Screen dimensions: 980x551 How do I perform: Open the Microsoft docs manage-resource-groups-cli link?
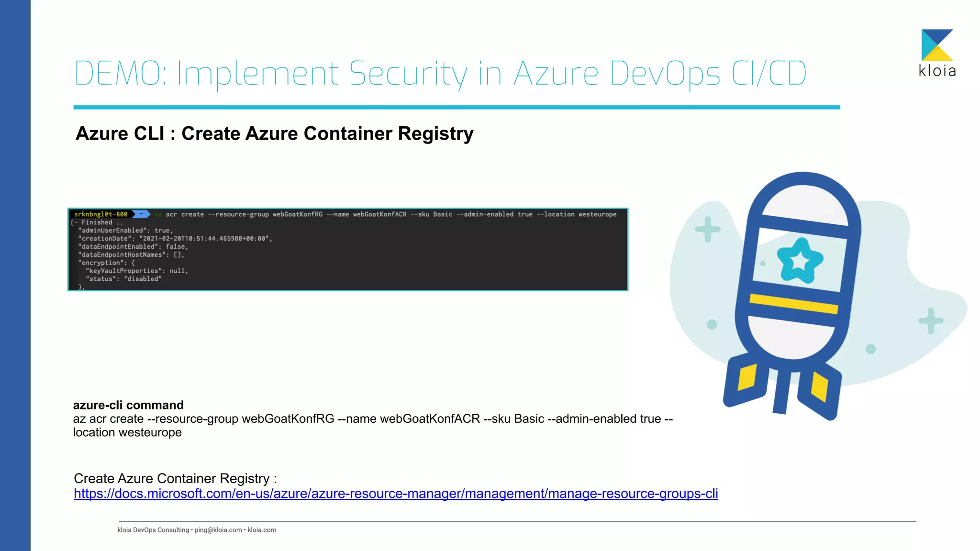tap(396, 494)
